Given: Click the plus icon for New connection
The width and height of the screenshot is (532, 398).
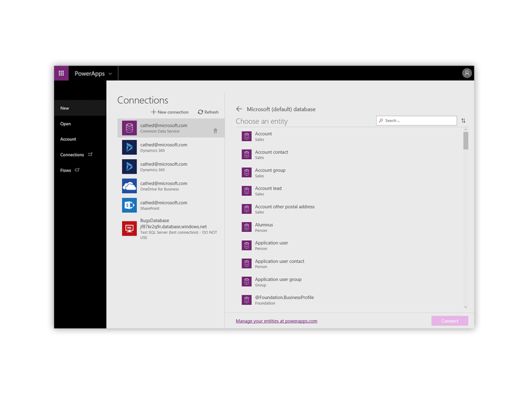Looking at the screenshot, I should (153, 112).
